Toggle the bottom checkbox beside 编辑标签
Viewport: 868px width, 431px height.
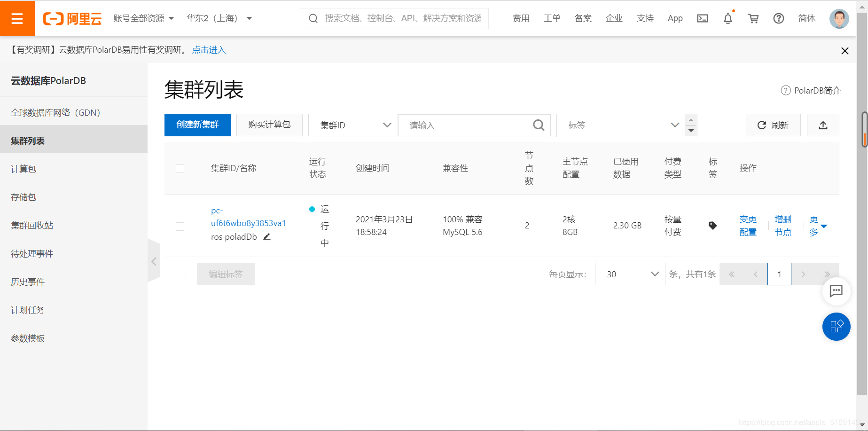(181, 274)
